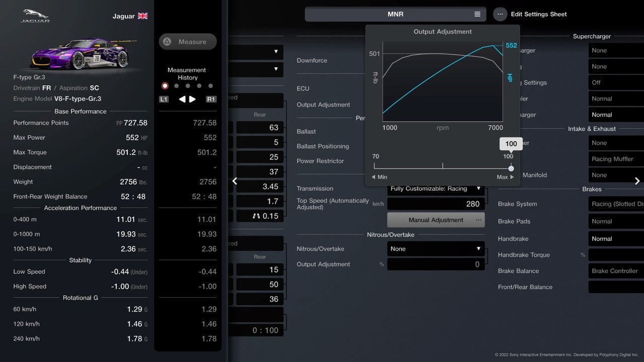
Task: Click the Supercharger section heading
Action: (592, 36)
